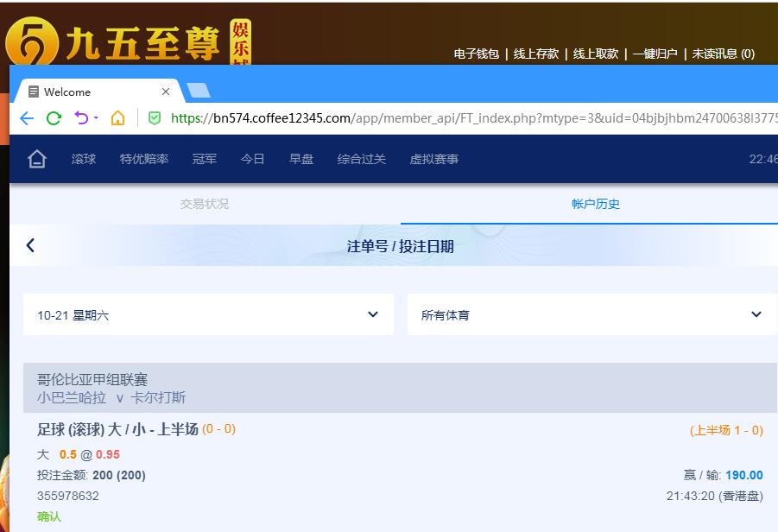Open the 滚球 menu item
Image resolution: width=778 pixels, height=532 pixels.
(x=84, y=159)
